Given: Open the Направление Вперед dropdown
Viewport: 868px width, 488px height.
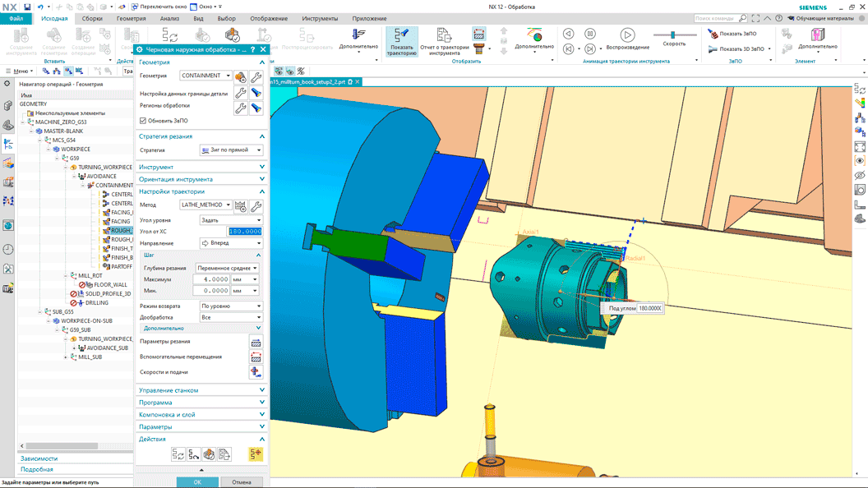Looking at the screenshot, I should [x=231, y=243].
